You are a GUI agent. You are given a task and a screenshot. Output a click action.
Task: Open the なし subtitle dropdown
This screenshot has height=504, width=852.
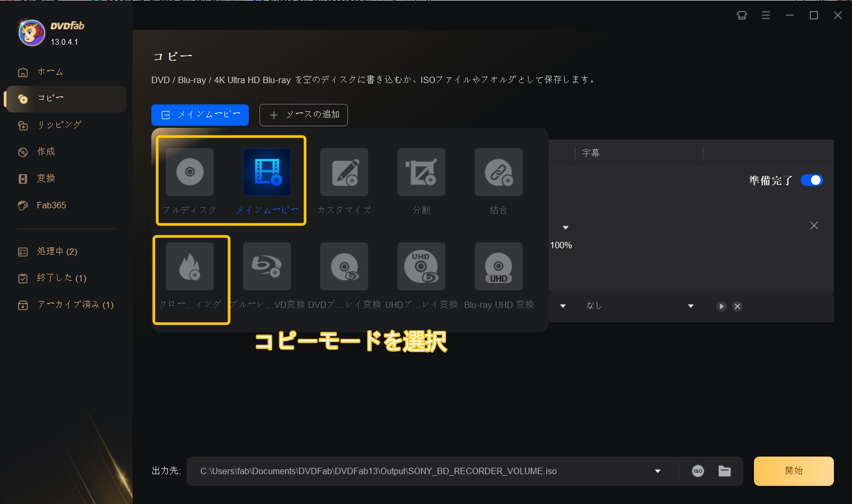tap(639, 306)
